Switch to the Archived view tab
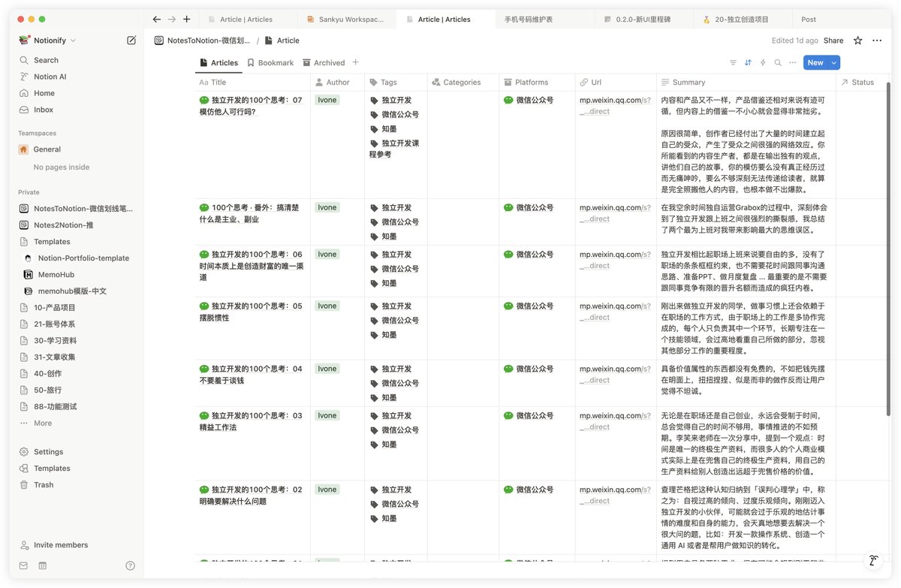 click(x=324, y=63)
